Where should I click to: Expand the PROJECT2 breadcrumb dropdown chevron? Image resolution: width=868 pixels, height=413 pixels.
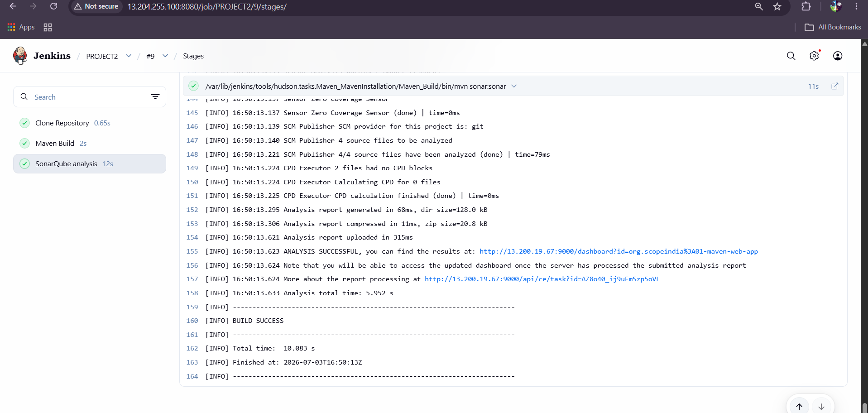click(129, 56)
